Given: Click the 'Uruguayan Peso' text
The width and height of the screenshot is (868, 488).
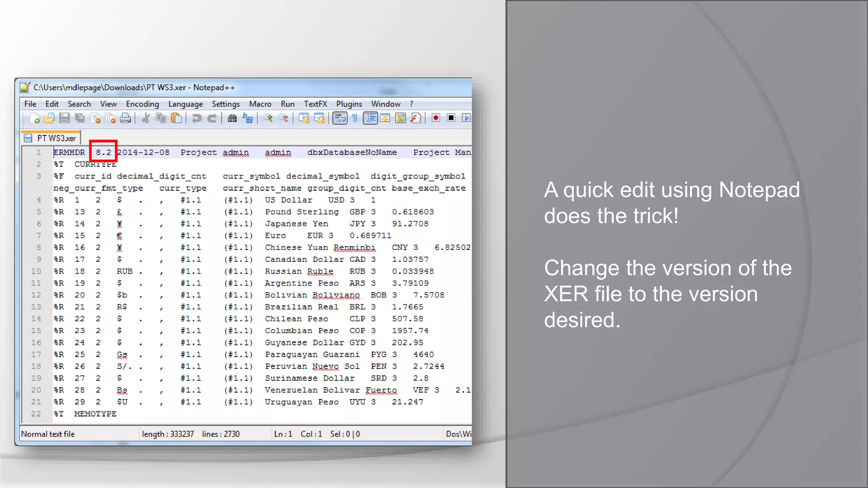Looking at the screenshot, I should tap(302, 402).
